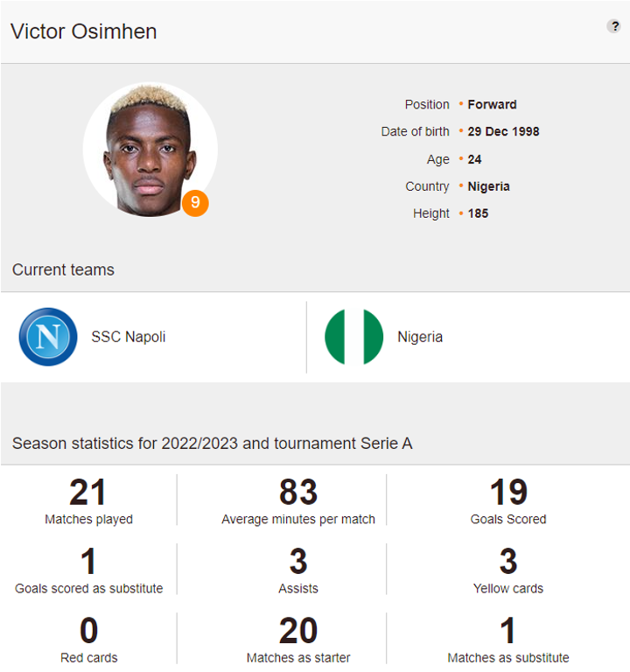Screen dimensions: 630x672
Task: Open the Nigeria national team link
Action: point(420,337)
